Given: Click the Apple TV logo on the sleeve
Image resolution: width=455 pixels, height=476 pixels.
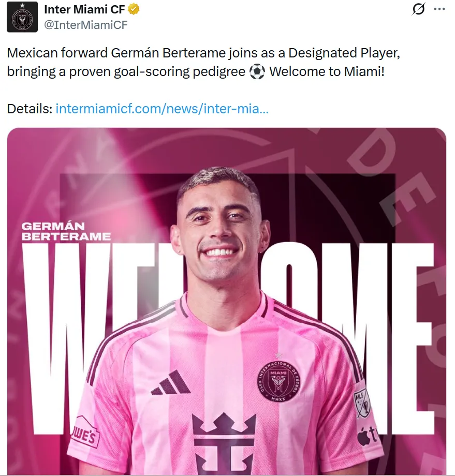Looking at the screenshot, I should coord(368,435).
